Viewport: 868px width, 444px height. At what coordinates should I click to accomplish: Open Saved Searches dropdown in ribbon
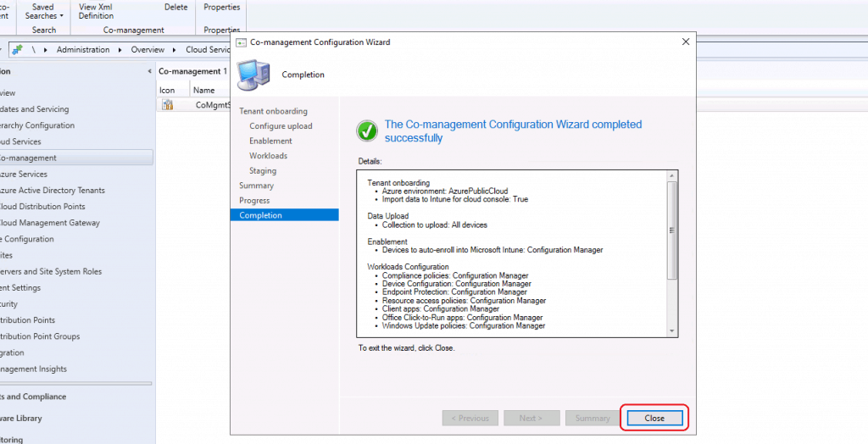[x=44, y=11]
